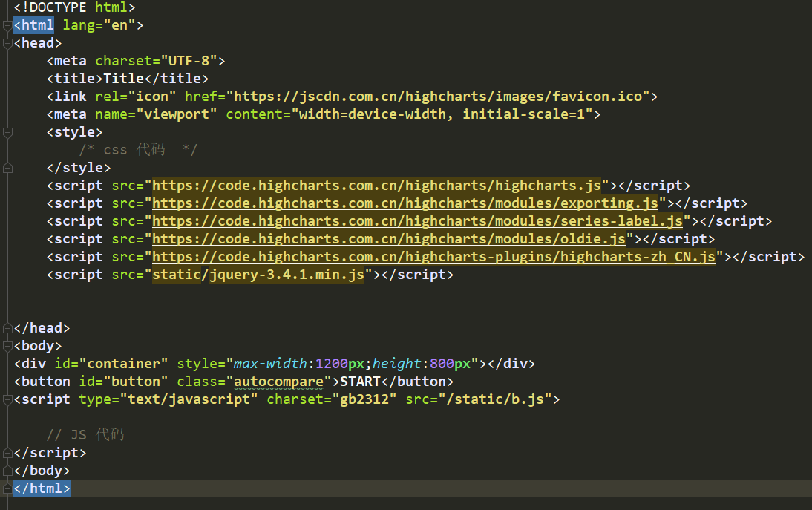Click the css 代码 comment

coord(138,150)
